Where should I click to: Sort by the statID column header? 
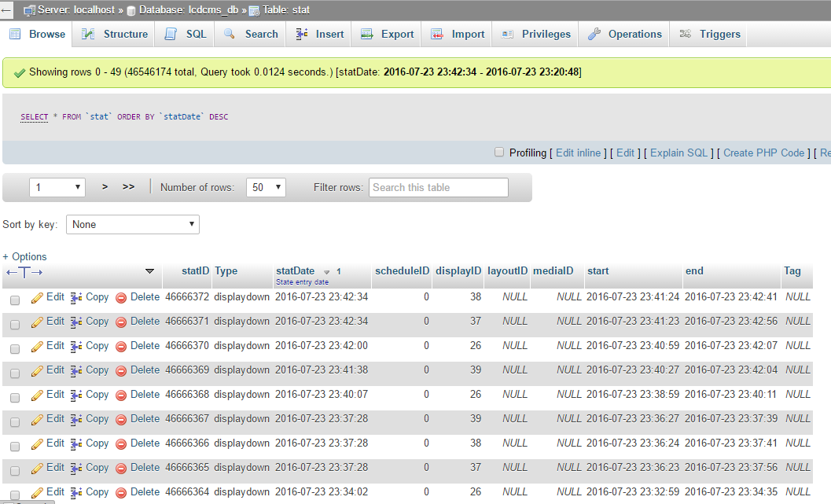click(196, 270)
